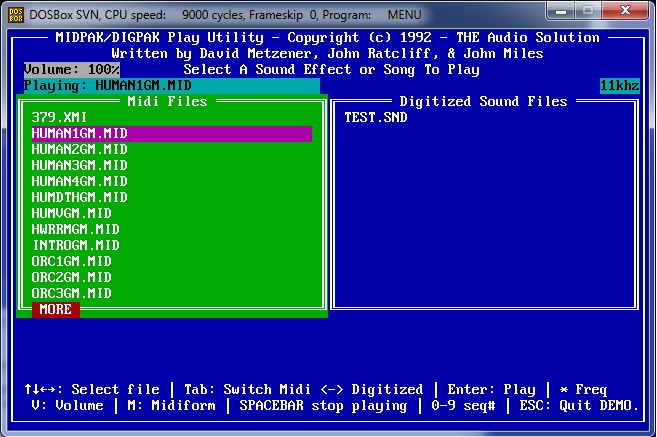This screenshot has width=657, height=437.
Task: Click the DOSBox icon in title bar
Action: 16,15
